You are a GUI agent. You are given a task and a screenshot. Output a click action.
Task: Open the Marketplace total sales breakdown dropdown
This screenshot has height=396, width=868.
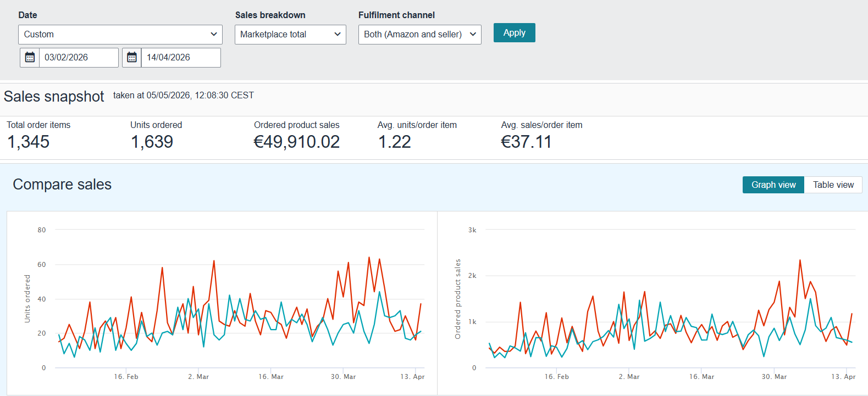click(x=290, y=34)
